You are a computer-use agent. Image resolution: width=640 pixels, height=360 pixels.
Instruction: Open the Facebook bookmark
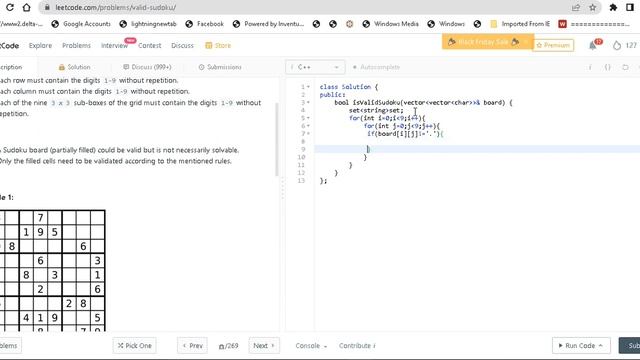click(204, 24)
